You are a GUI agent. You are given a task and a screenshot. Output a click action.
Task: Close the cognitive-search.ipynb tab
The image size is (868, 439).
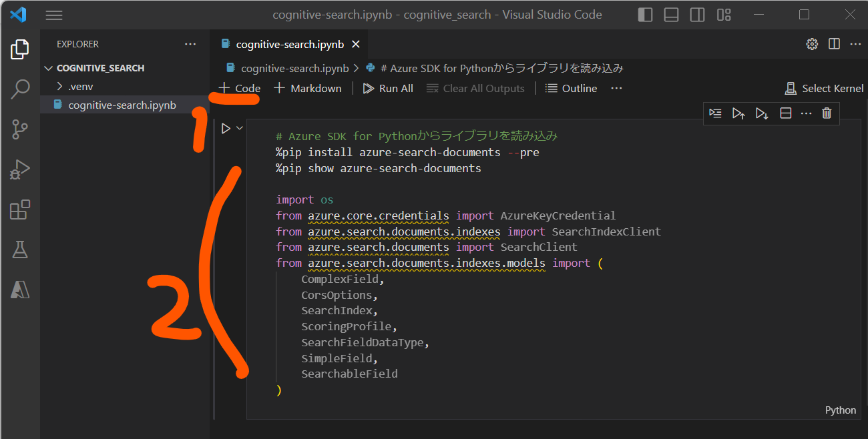tap(356, 44)
